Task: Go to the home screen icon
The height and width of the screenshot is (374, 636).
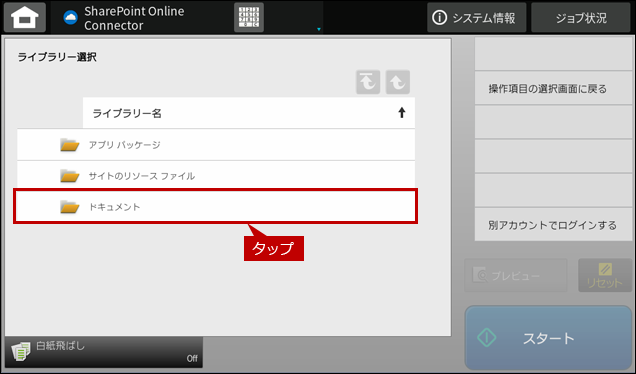Action: [25, 17]
